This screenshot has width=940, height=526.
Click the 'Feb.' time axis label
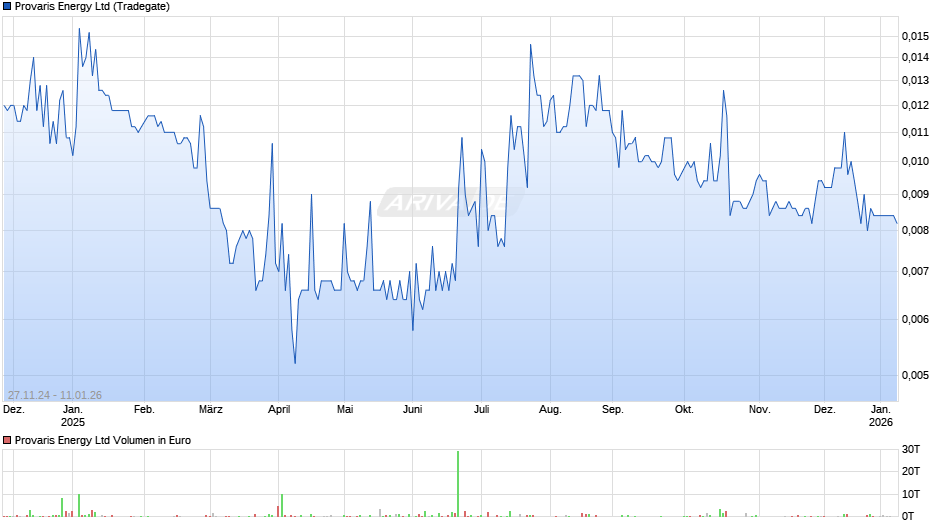tap(144, 410)
